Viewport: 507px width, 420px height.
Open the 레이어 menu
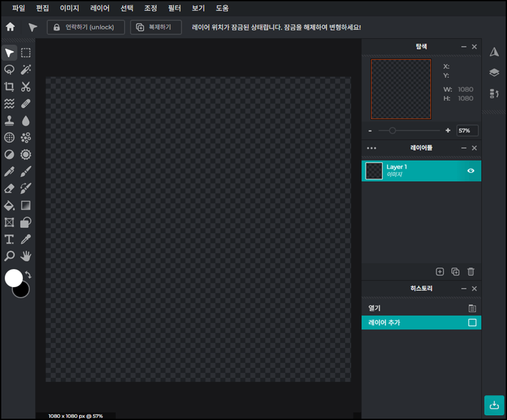99,8
